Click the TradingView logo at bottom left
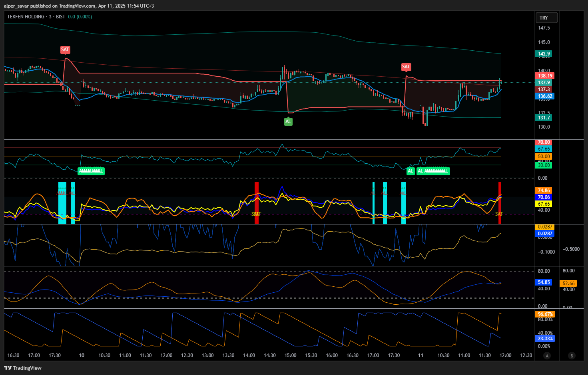Viewport: 588px width, 375px height. click(x=23, y=368)
